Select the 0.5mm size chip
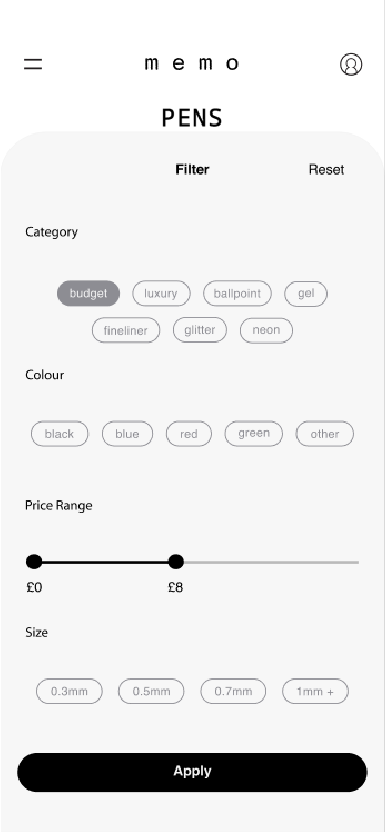The height and width of the screenshot is (832, 386). coord(151,691)
